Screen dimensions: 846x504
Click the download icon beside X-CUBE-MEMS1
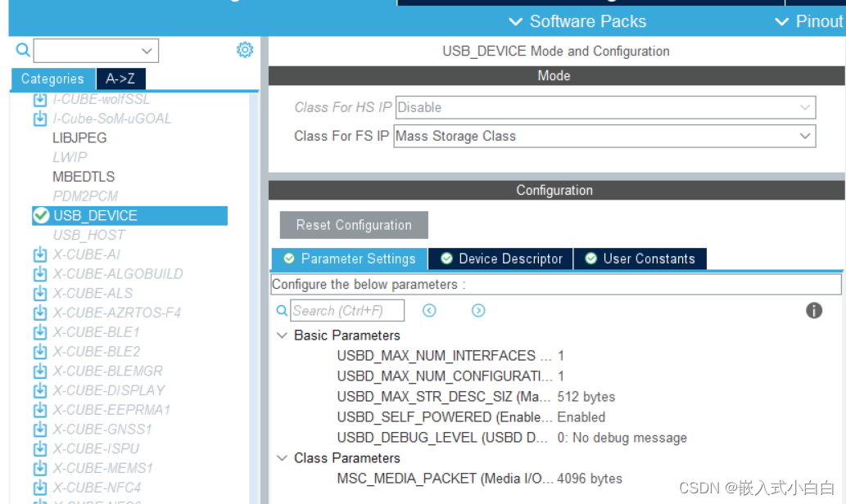pos(40,468)
